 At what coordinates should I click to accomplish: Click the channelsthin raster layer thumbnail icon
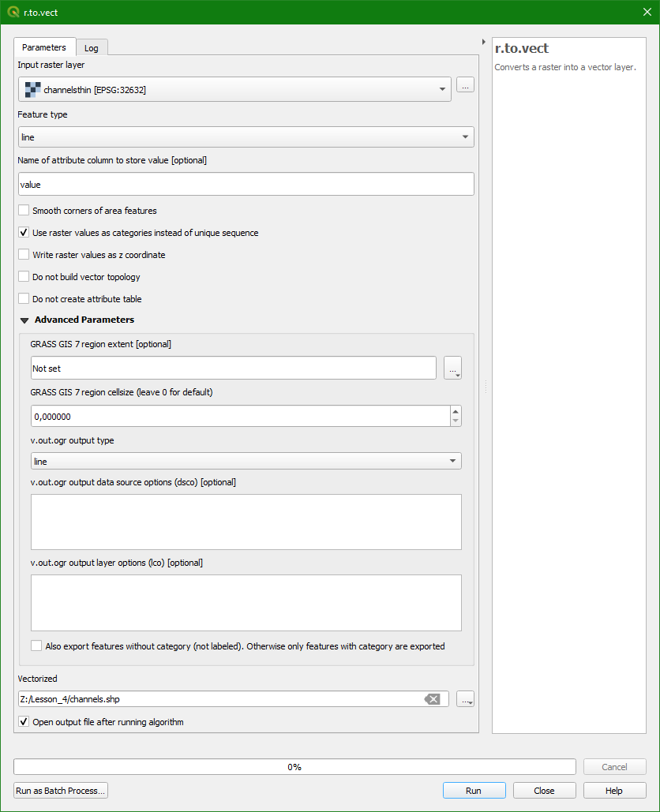tap(32, 89)
